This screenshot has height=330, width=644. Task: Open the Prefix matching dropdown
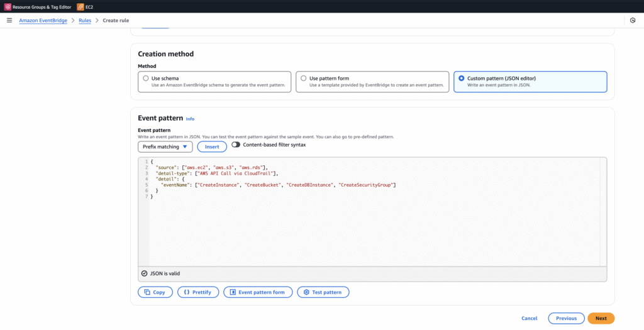tap(165, 146)
